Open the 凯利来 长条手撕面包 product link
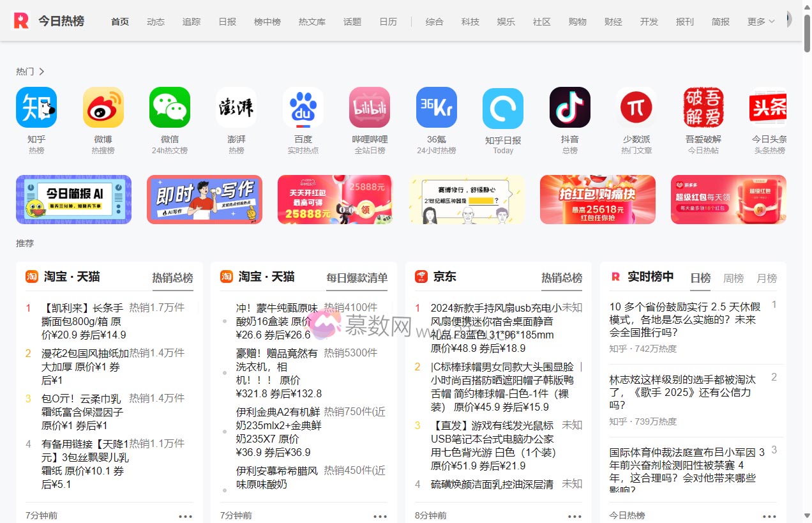 click(82, 321)
